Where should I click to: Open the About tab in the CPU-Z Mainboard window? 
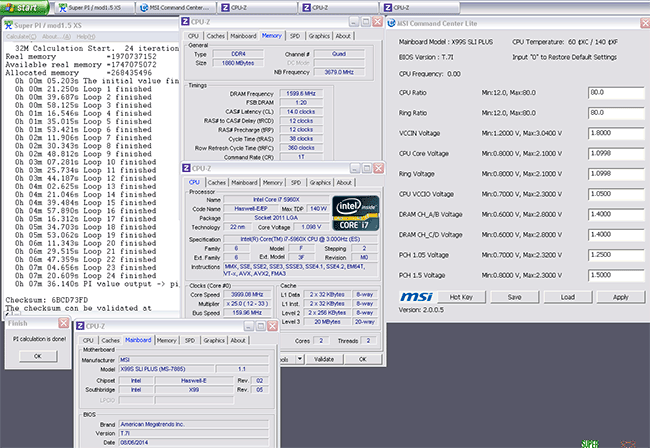tap(236, 340)
